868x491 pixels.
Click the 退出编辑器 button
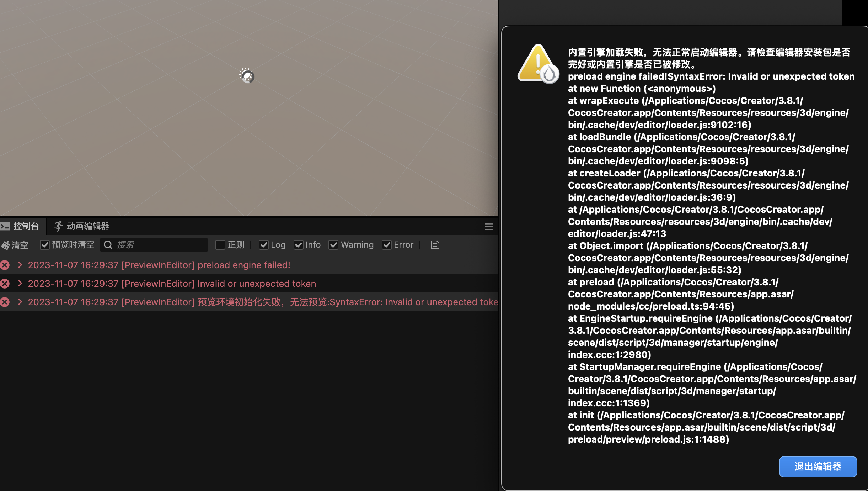818,466
